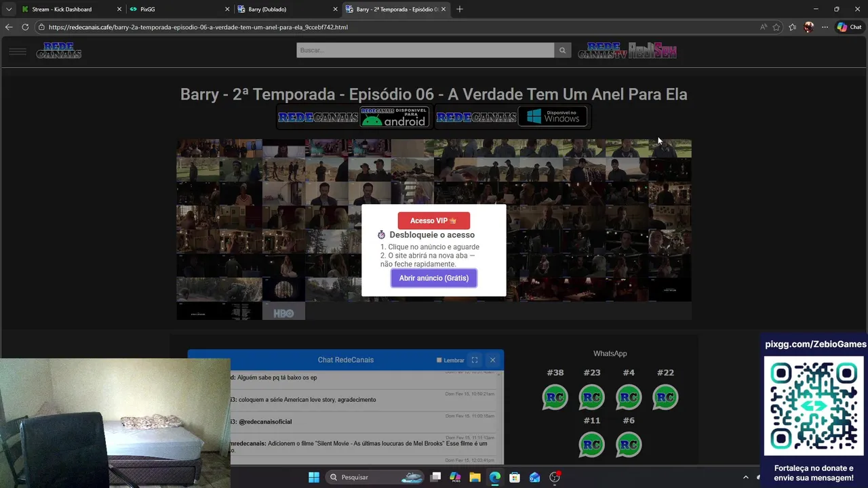This screenshot has width=868, height=488.
Task: Join WhatsApp group #38
Action: pos(555,397)
